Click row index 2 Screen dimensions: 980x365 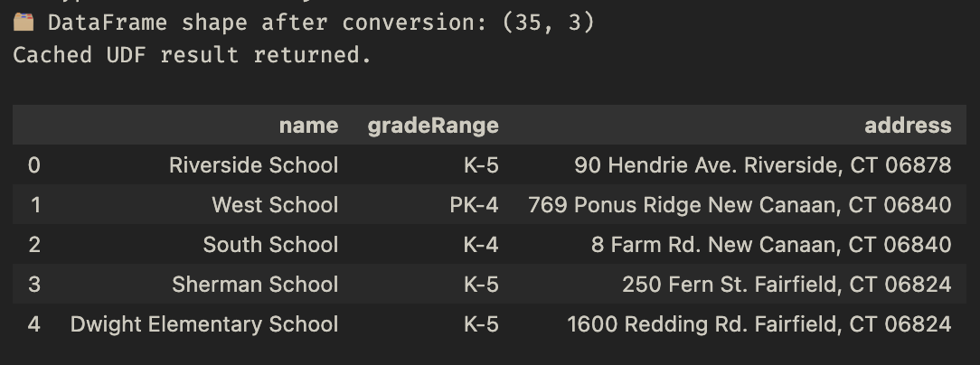(x=34, y=244)
